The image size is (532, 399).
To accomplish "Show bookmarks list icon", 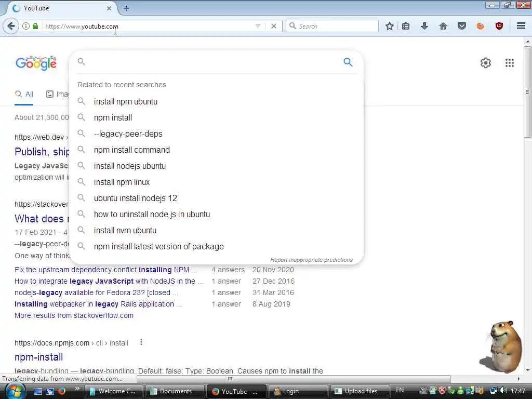I will pyautogui.click(x=406, y=26).
